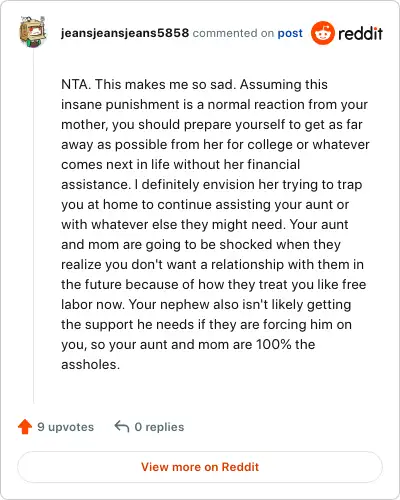This screenshot has height=500, width=400.
Task: Click the 'commented on' header text
Action: pos(233,33)
